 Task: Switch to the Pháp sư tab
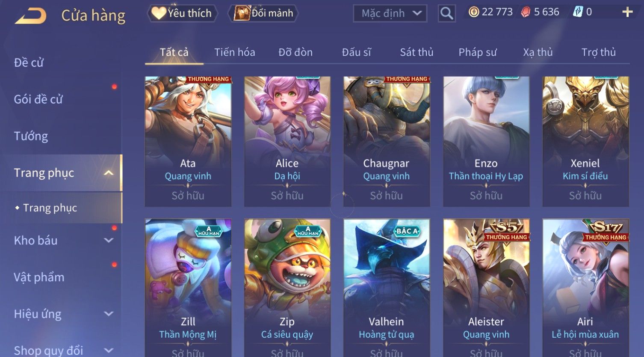tap(478, 52)
